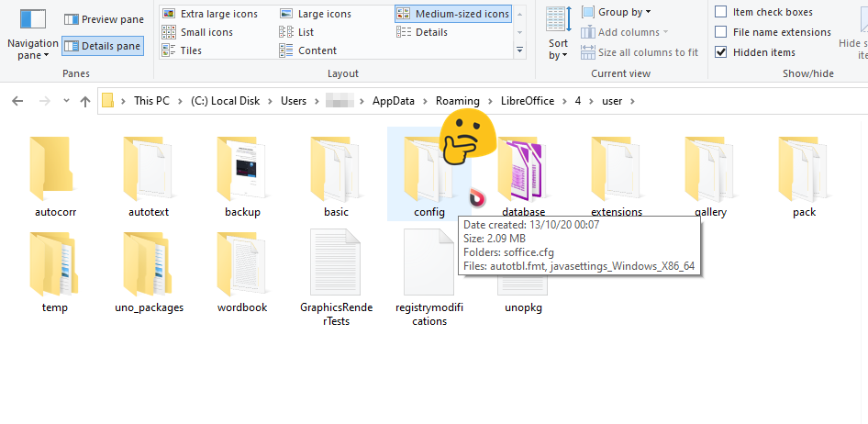868x424 pixels.
Task: Click the Back navigation arrow
Action: pyautogui.click(x=17, y=101)
